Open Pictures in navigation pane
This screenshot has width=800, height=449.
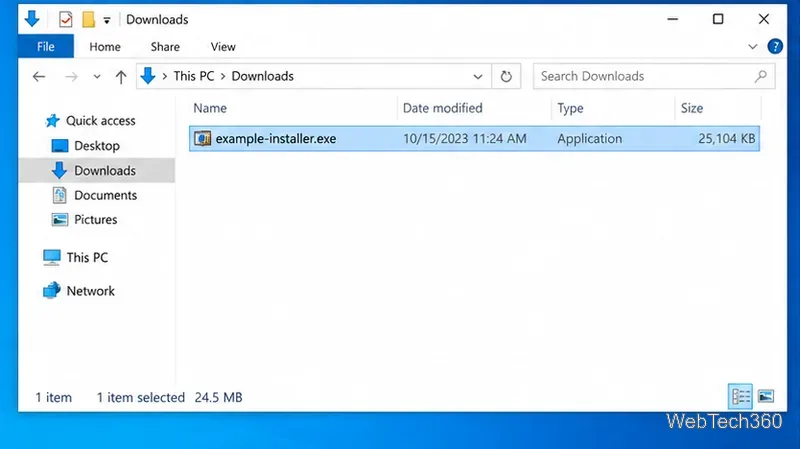click(95, 220)
